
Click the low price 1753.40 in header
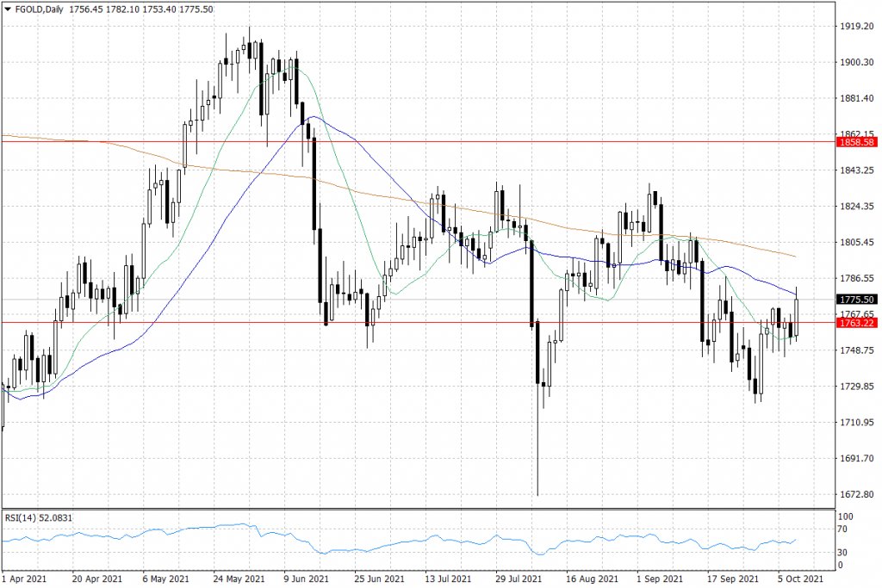[159, 9]
